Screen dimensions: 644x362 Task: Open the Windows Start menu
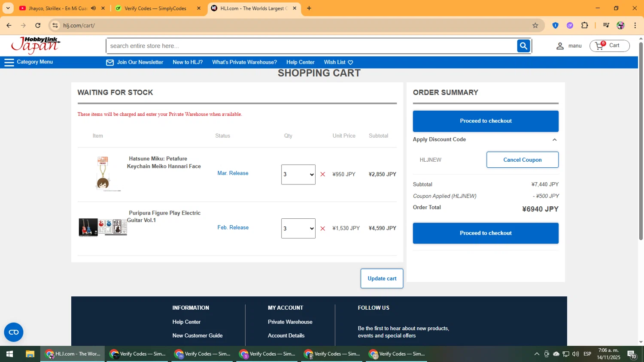(x=9, y=354)
